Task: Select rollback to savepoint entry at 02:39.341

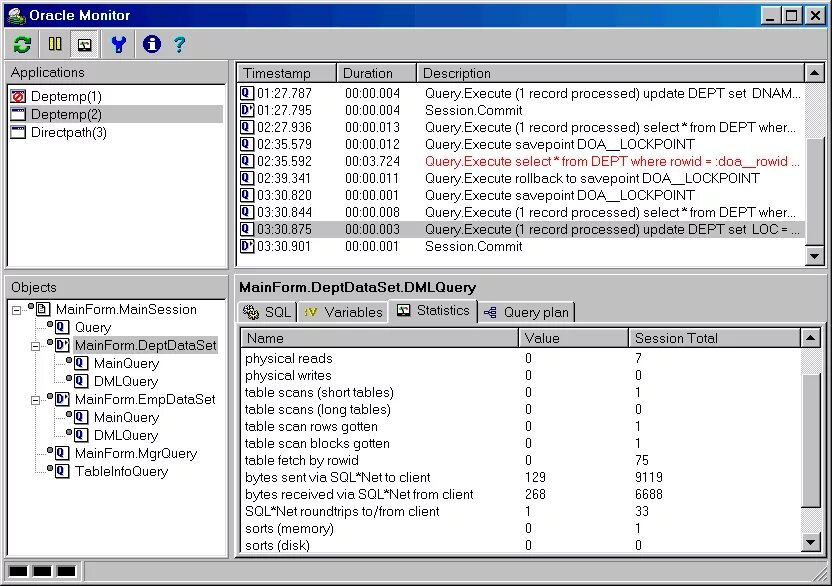Action: pyautogui.click(x=521, y=178)
